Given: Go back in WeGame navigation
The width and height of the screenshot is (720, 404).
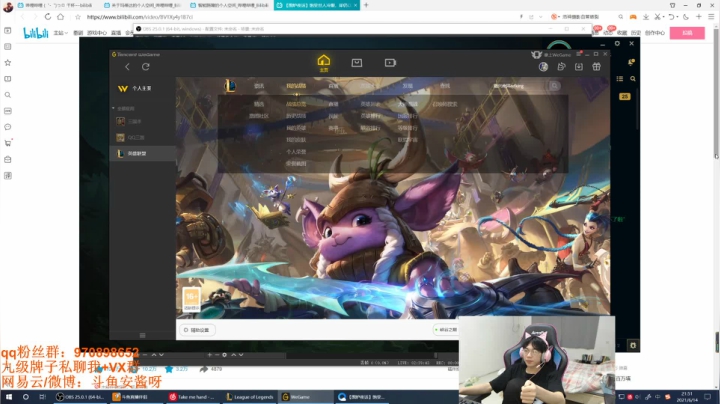Looking at the screenshot, I should (127, 67).
